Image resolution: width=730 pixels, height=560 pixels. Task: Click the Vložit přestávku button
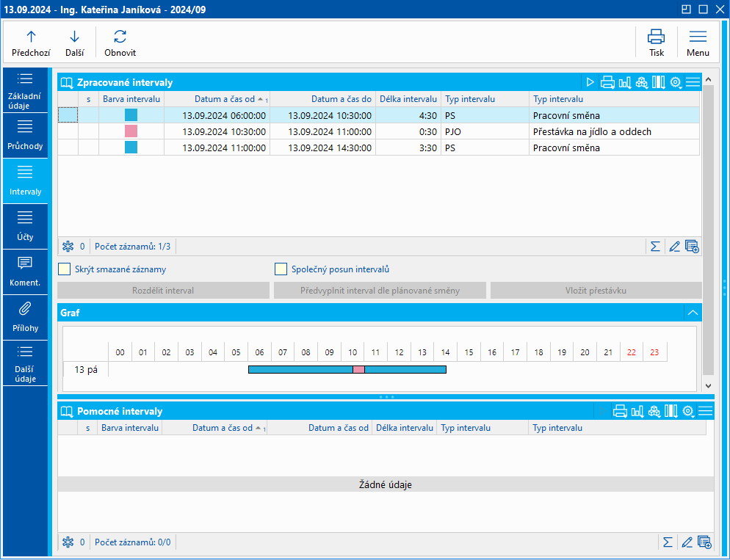[596, 291]
